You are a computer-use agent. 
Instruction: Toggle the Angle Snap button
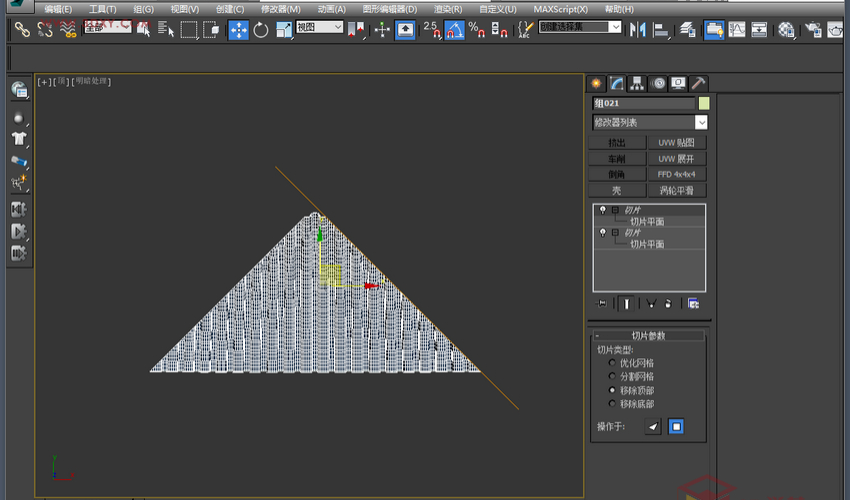(x=454, y=29)
